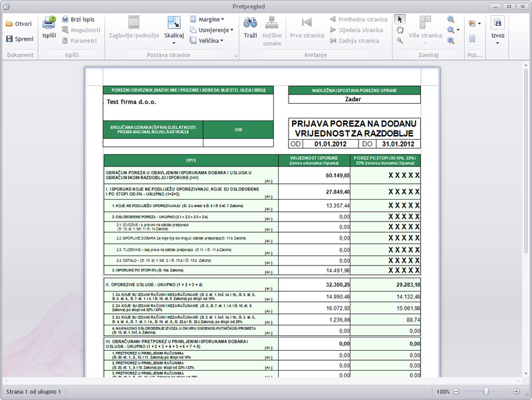532x400 pixels.
Task: Click the value 60.149,65
Action: pos(338,176)
